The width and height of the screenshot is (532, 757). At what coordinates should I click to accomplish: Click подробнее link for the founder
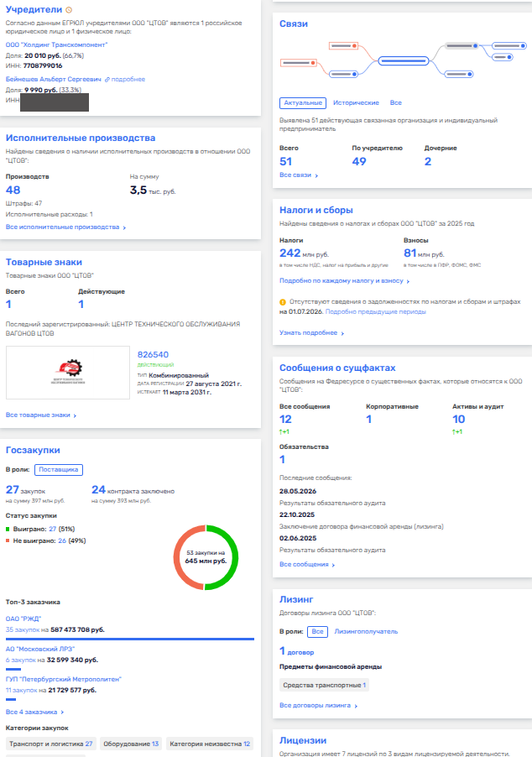click(128, 79)
